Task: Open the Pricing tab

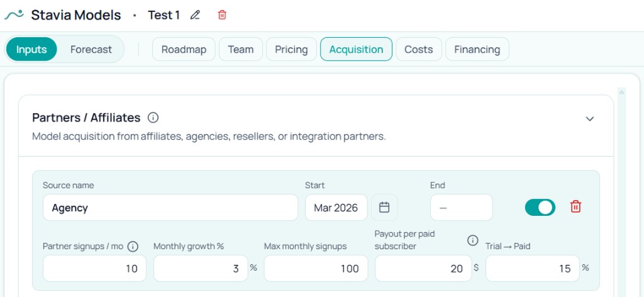Action: pyautogui.click(x=291, y=49)
